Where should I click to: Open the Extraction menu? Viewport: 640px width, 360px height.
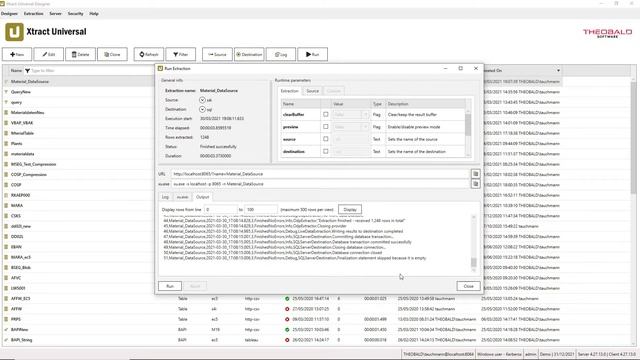tap(33, 13)
